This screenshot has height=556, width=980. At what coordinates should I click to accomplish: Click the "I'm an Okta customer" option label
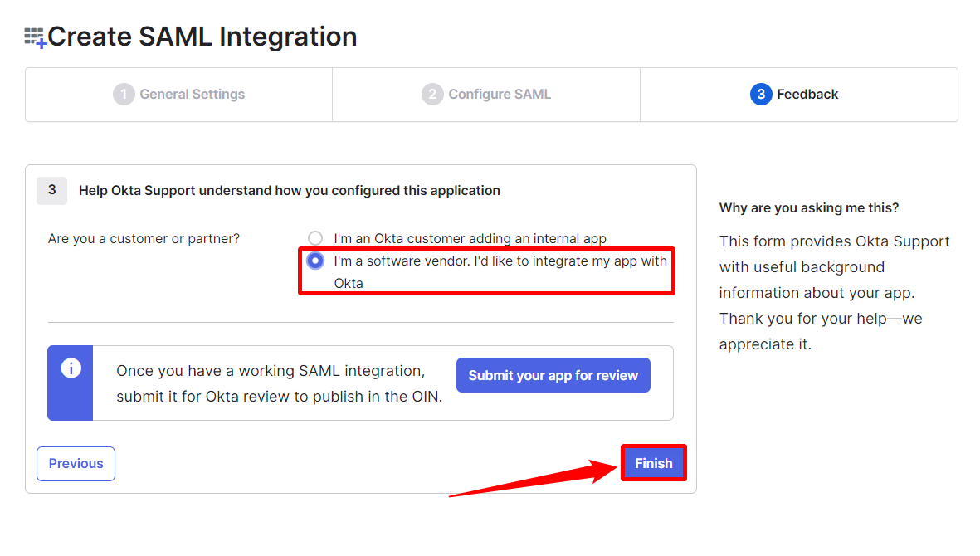tap(470, 239)
